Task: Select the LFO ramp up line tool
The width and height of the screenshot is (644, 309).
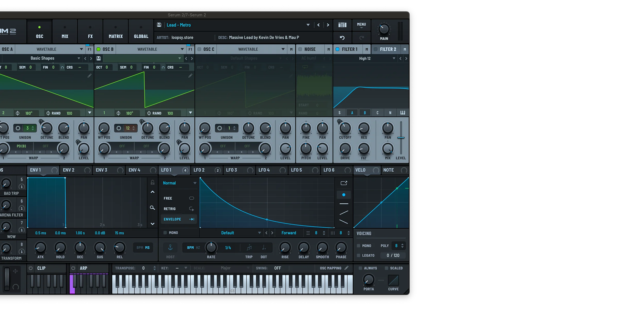Action: click(x=344, y=213)
